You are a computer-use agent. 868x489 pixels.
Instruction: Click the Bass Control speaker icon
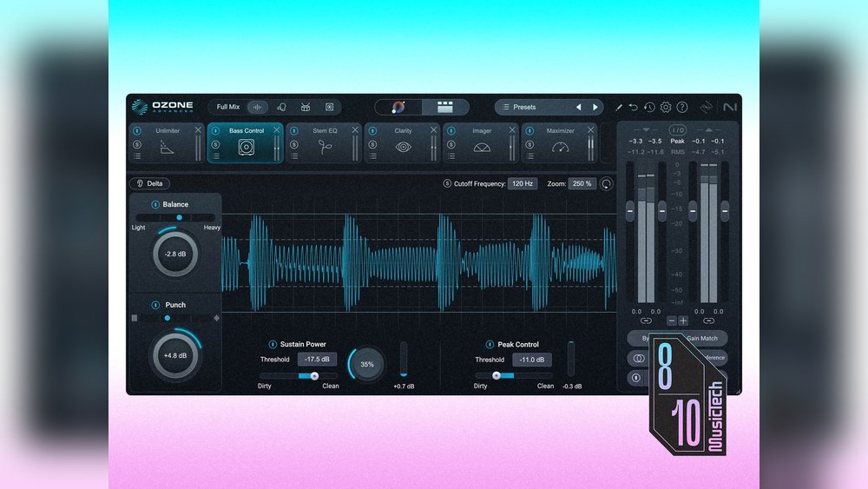247,148
